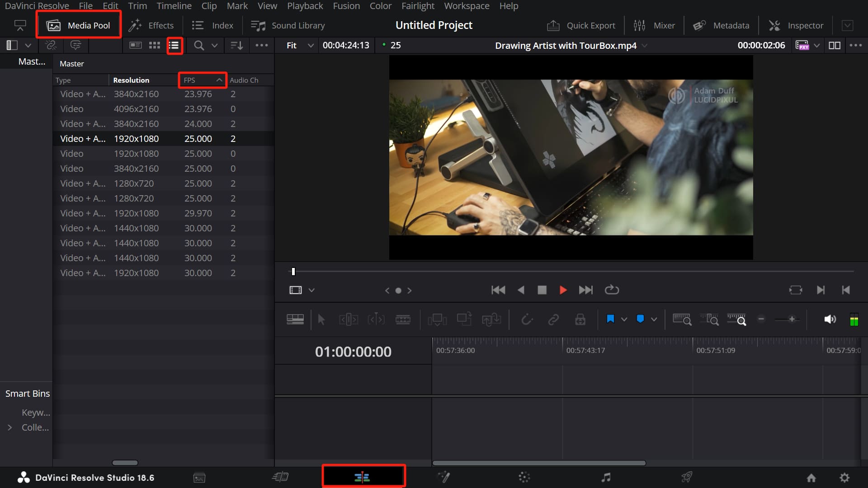Open the Playback menu

click(305, 6)
